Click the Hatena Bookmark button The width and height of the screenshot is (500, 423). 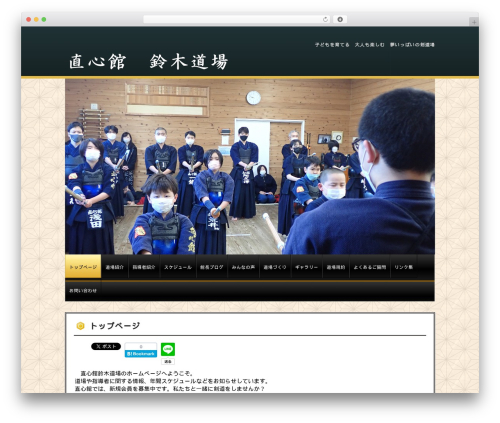coord(141,350)
